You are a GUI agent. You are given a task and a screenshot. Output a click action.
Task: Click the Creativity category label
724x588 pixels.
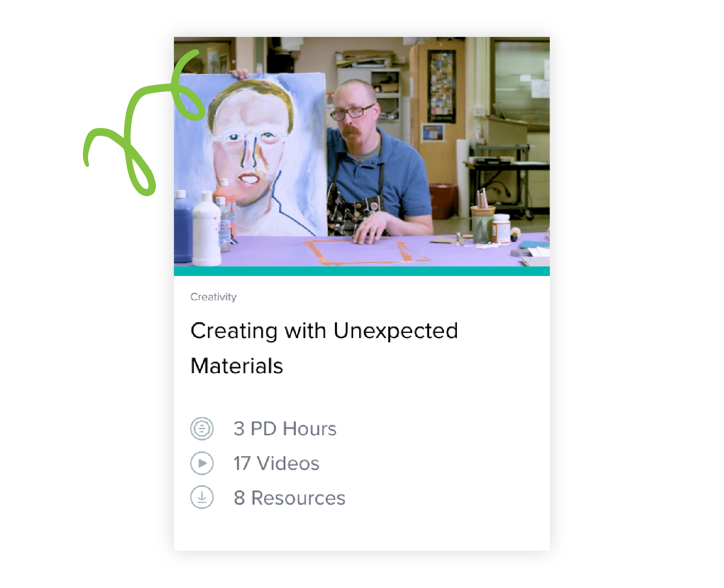tap(213, 297)
